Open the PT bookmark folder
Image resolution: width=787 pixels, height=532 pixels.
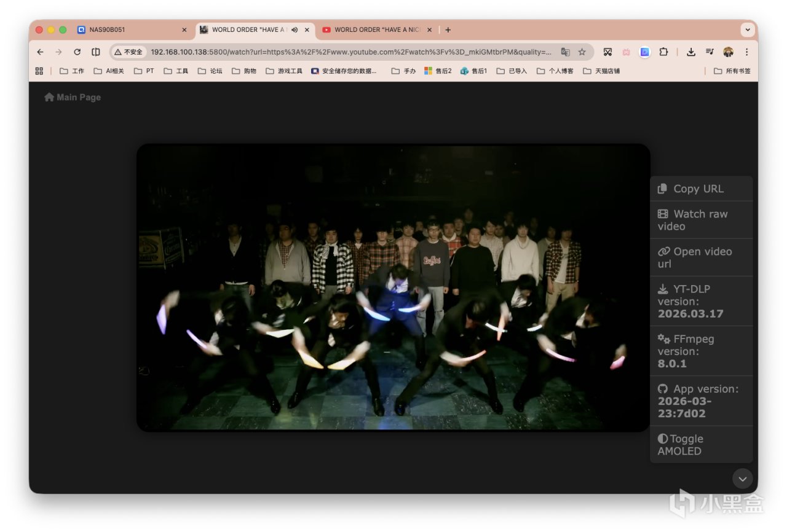[x=144, y=71]
